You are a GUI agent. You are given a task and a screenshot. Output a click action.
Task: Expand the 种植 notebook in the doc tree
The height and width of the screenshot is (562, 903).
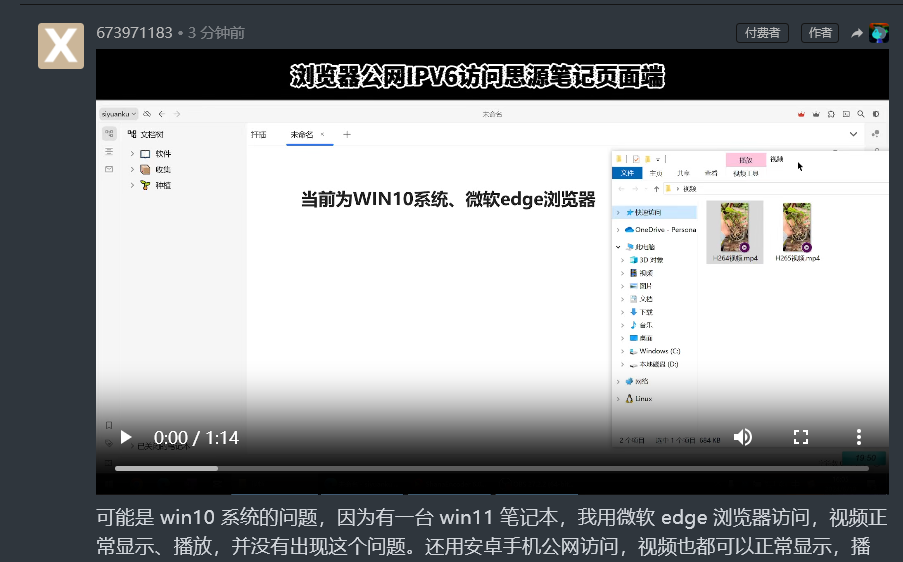(x=132, y=185)
